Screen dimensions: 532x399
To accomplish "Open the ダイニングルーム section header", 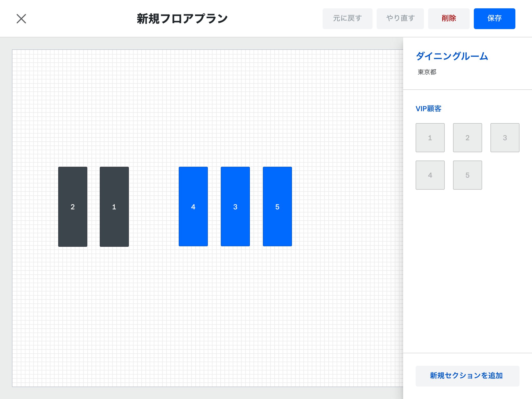I will tap(452, 56).
